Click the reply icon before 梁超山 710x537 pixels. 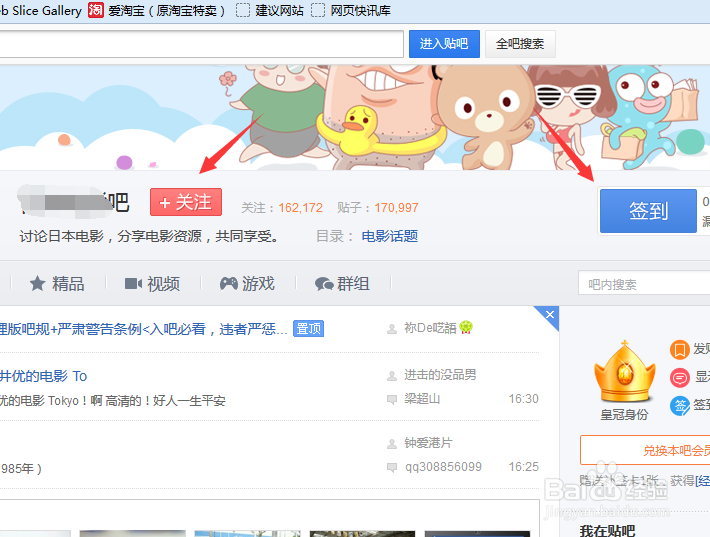pos(392,399)
